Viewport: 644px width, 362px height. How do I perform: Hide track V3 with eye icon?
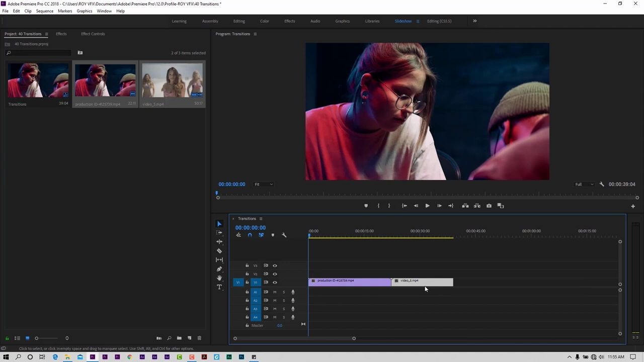coord(275,265)
